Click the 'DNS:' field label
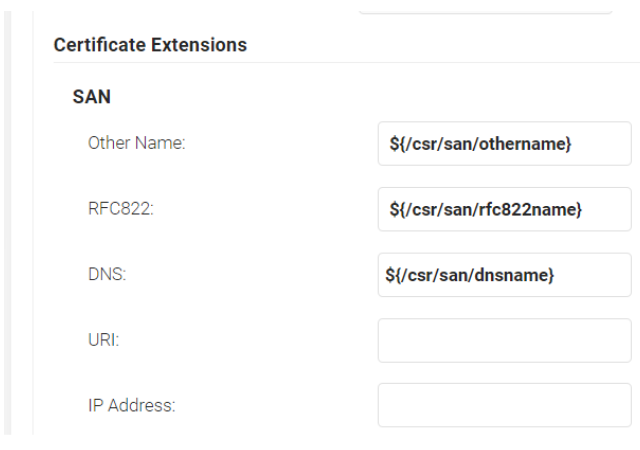 tap(107, 274)
